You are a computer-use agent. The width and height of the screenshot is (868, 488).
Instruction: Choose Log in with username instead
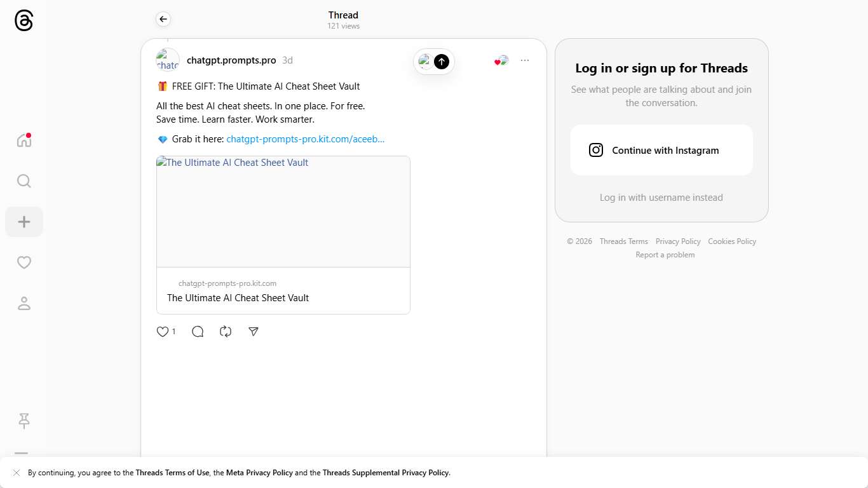[x=661, y=198]
